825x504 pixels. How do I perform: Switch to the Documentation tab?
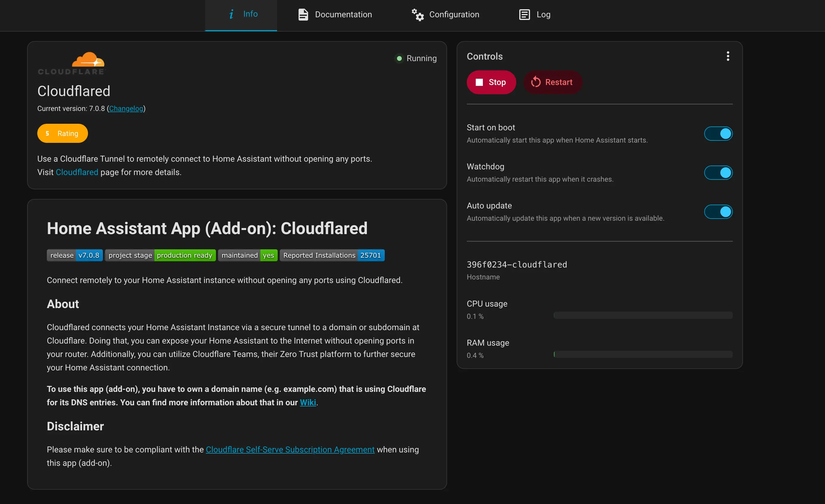tap(335, 15)
